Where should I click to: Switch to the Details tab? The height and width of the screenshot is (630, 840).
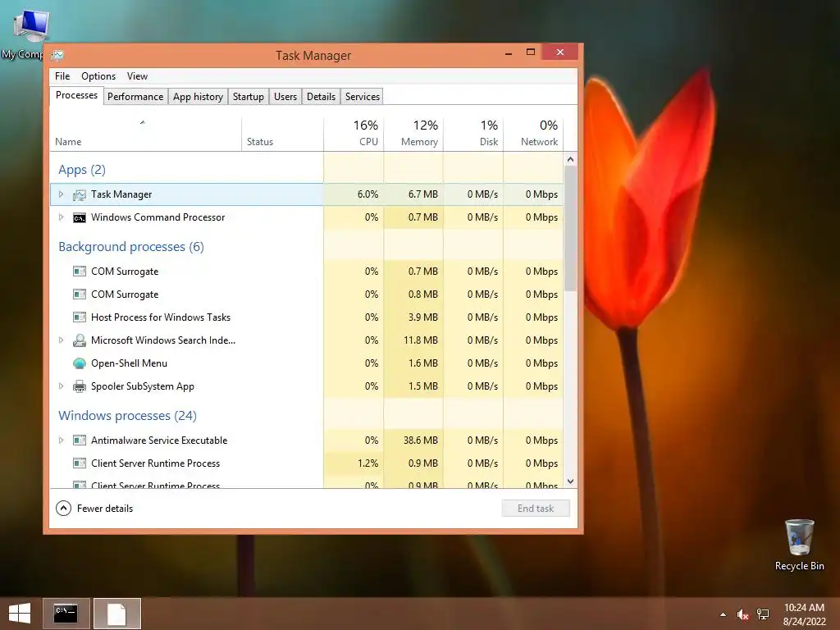321,97
